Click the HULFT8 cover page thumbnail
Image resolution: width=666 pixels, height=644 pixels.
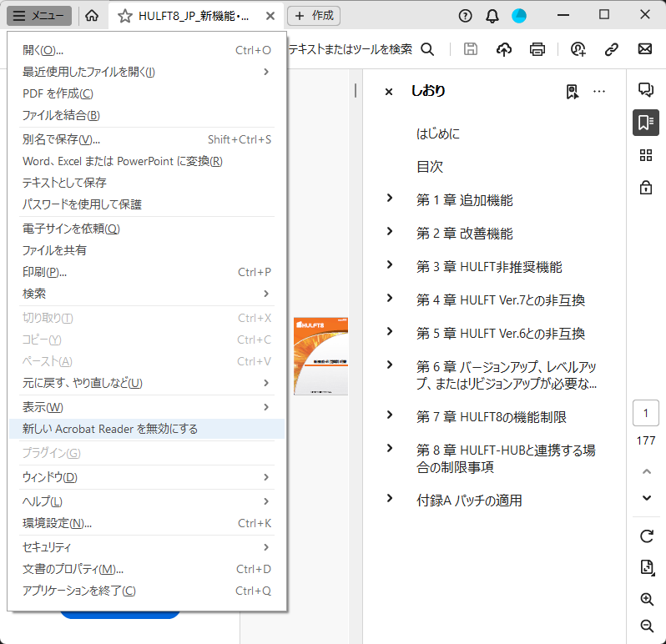pyautogui.click(x=320, y=355)
